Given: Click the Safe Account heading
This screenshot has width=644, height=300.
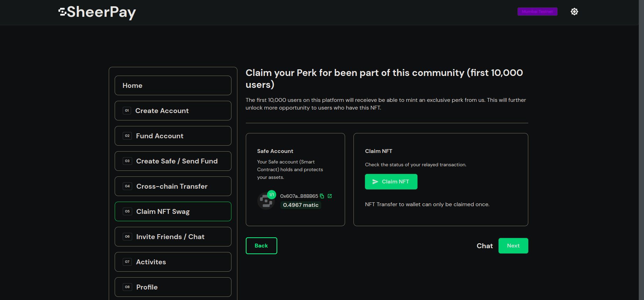Looking at the screenshot, I should 275,151.
